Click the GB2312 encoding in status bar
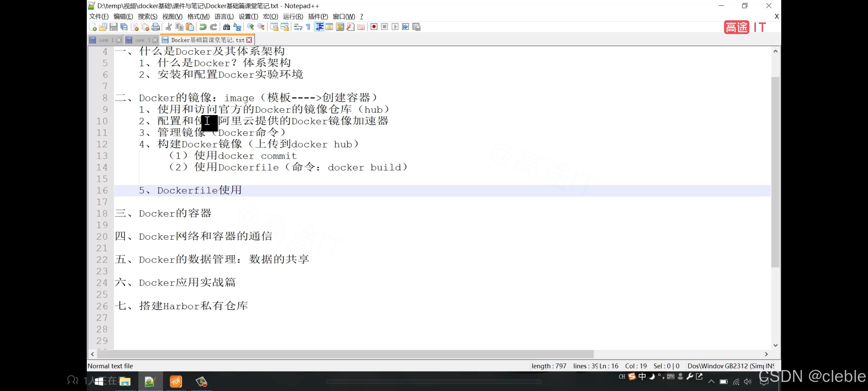This screenshot has width=868, height=391. pos(744,366)
